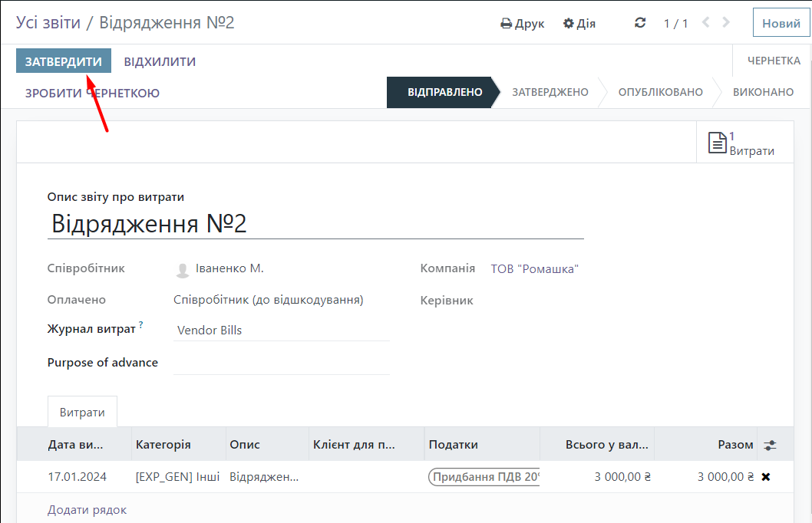The height and width of the screenshot is (523, 812).
Task: Delete the expense row with X icon
Action: tap(765, 477)
